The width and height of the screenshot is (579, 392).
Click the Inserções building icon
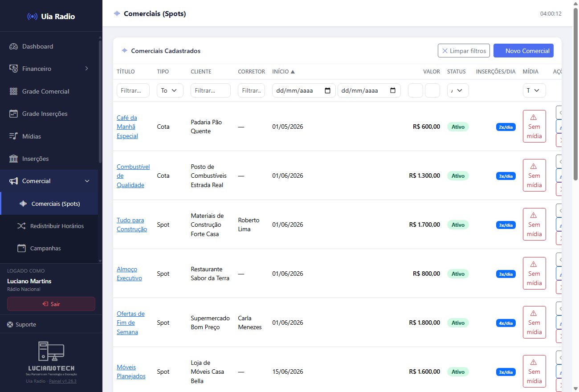point(13,159)
